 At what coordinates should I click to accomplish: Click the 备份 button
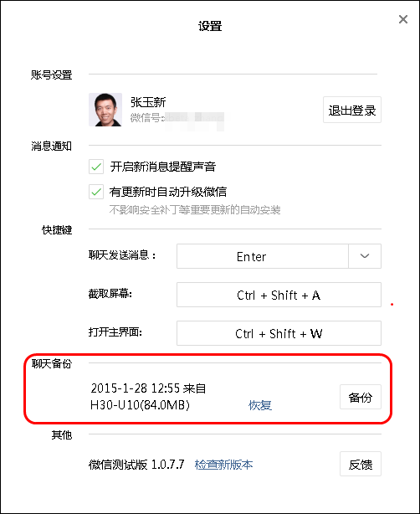click(361, 397)
